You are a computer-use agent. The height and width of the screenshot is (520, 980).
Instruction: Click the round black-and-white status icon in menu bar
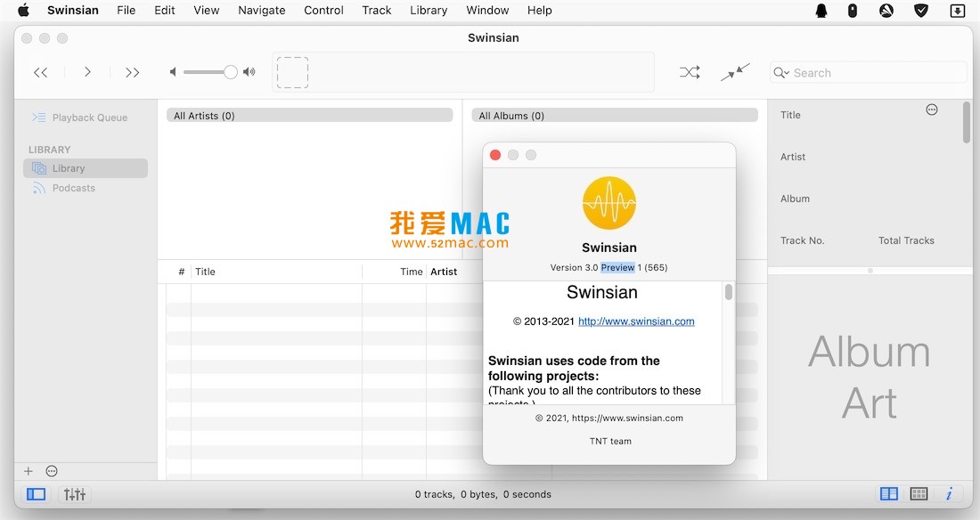click(x=886, y=10)
